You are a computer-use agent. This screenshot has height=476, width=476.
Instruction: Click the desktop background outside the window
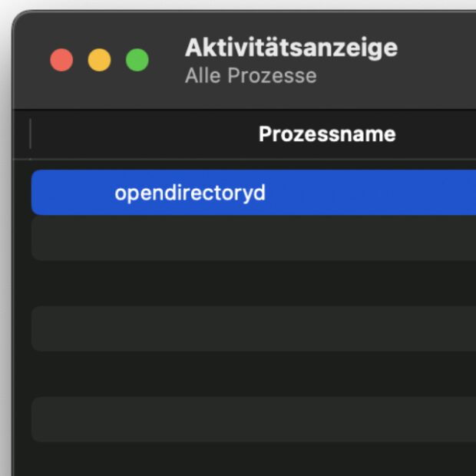click(x=5, y=230)
